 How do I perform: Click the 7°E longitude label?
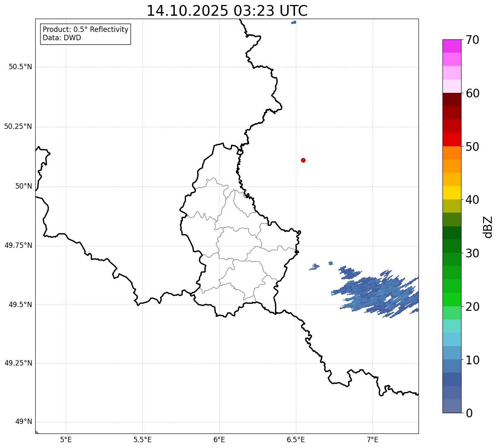tap(372, 440)
